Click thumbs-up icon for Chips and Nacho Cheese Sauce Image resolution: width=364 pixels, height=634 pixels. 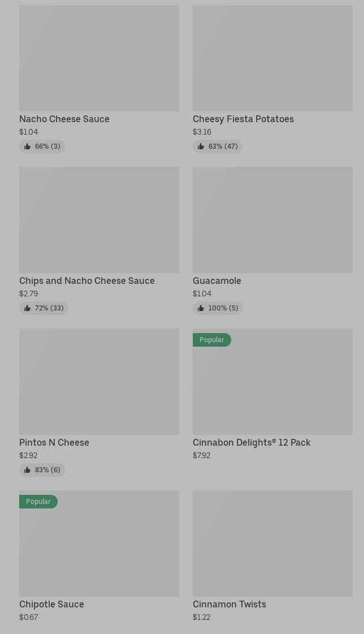[27, 308]
